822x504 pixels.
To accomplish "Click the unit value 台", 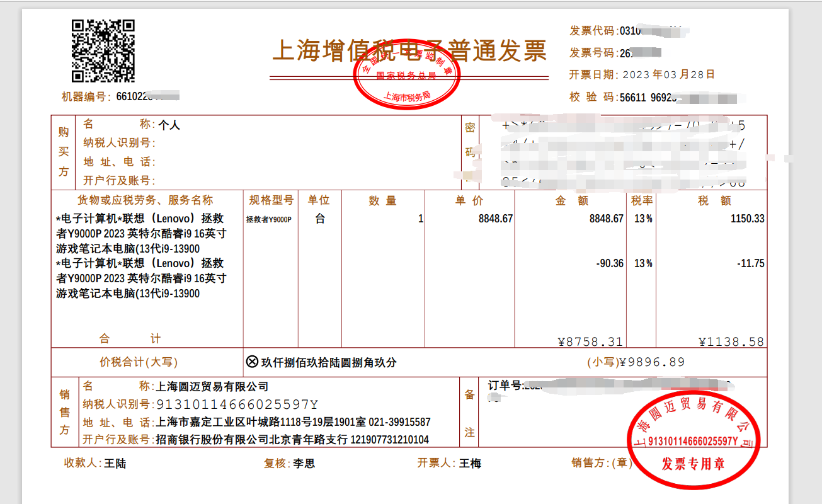I will click(x=320, y=219).
